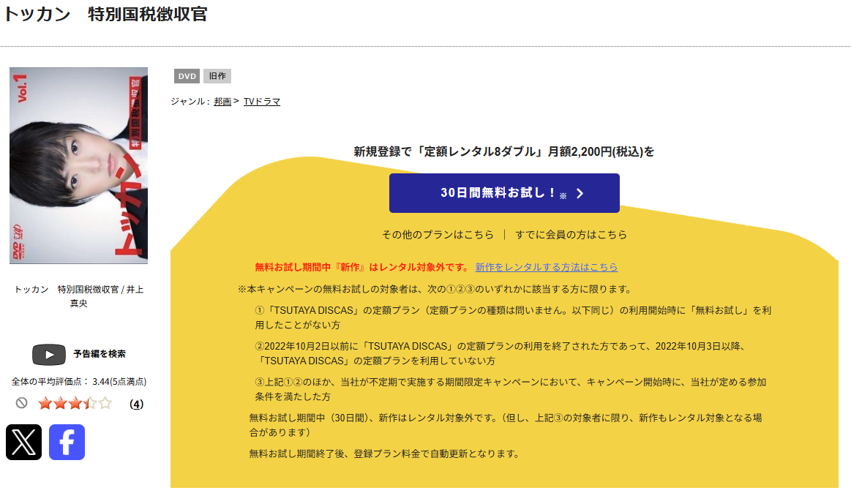This screenshot has width=851, height=504.
Task: Rate with the third star
Action: [x=75, y=403]
